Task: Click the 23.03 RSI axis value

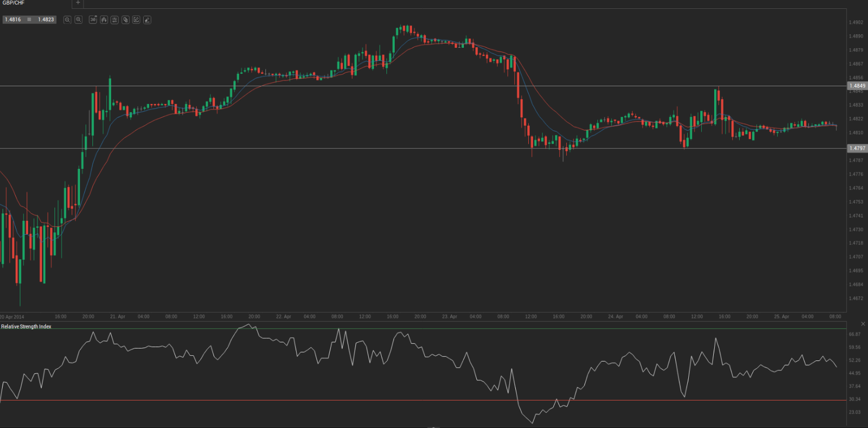Action: pos(854,412)
